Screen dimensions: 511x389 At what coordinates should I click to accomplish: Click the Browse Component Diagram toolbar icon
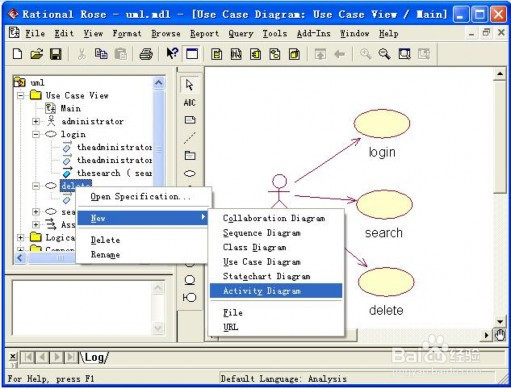point(255,54)
